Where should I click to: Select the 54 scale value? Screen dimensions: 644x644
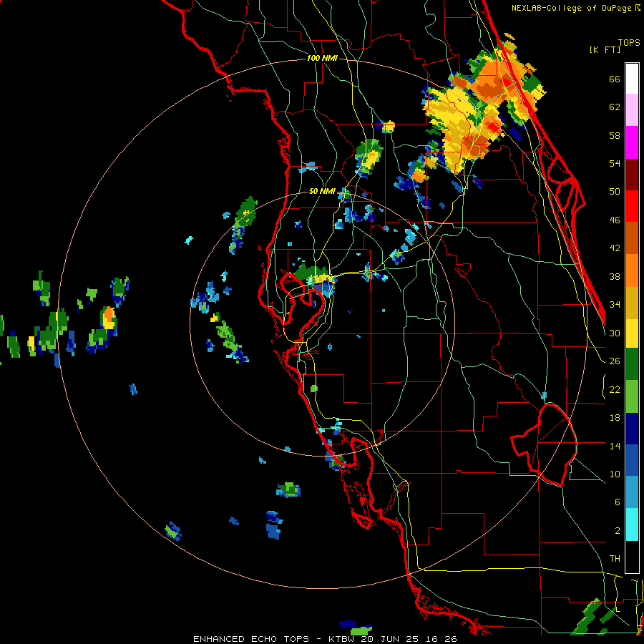(615, 163)
